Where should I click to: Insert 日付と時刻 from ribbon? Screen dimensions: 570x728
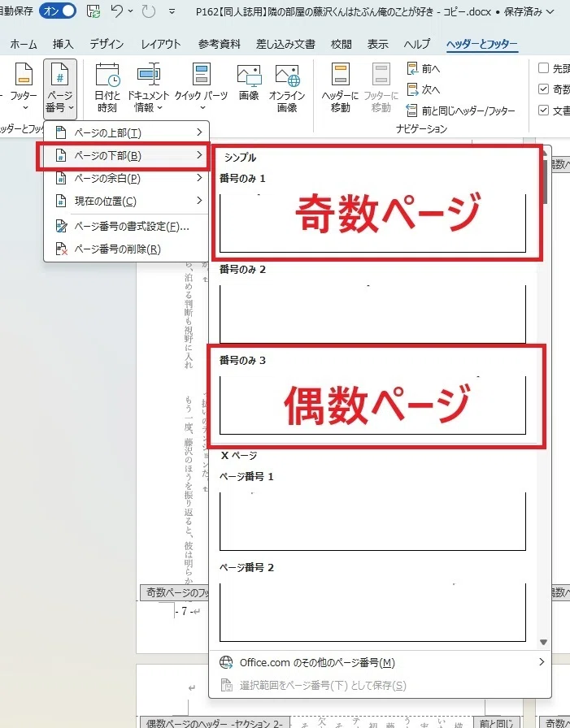[107, 87]
